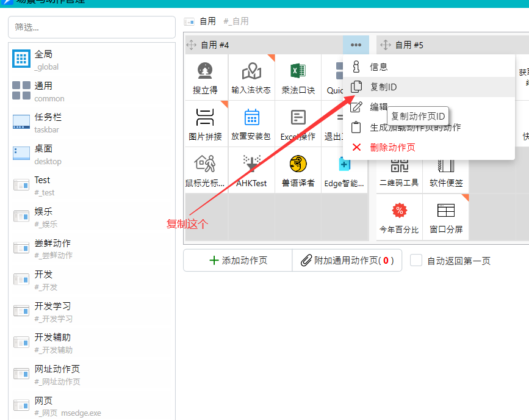Toggle the 自动返回第一页 checkbox
This screenshot has height=420, width=529.
click(416, 261)
